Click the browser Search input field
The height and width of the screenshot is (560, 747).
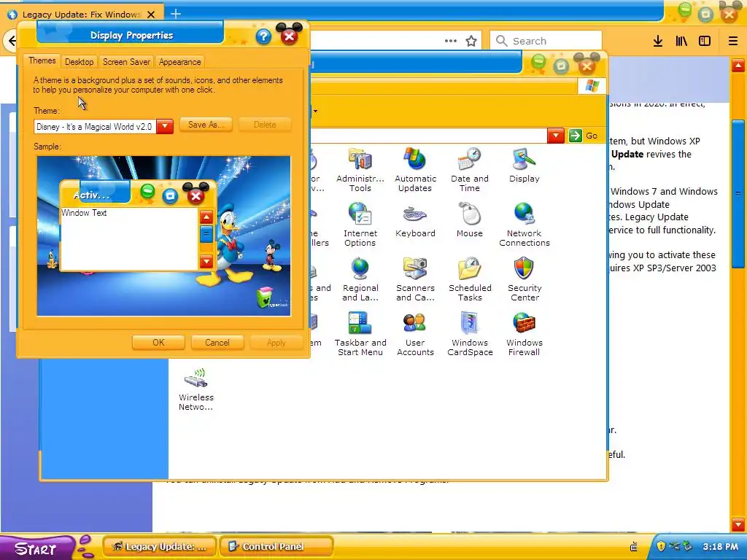click(x=546, y=41)
